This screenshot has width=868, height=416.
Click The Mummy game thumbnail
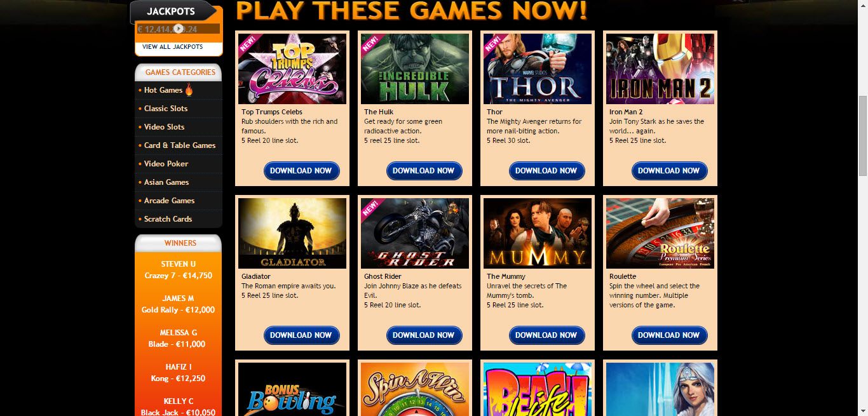point(538,233)
